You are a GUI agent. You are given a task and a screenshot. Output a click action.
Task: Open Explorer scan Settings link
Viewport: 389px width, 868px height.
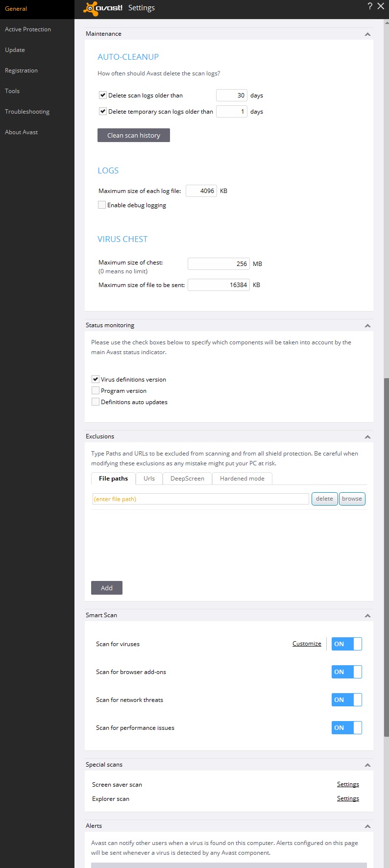[348, 798]
